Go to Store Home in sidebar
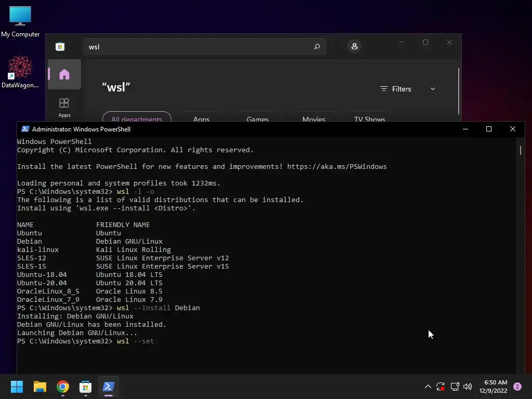This screenshot has width=532, height=399. coord(64,74)
